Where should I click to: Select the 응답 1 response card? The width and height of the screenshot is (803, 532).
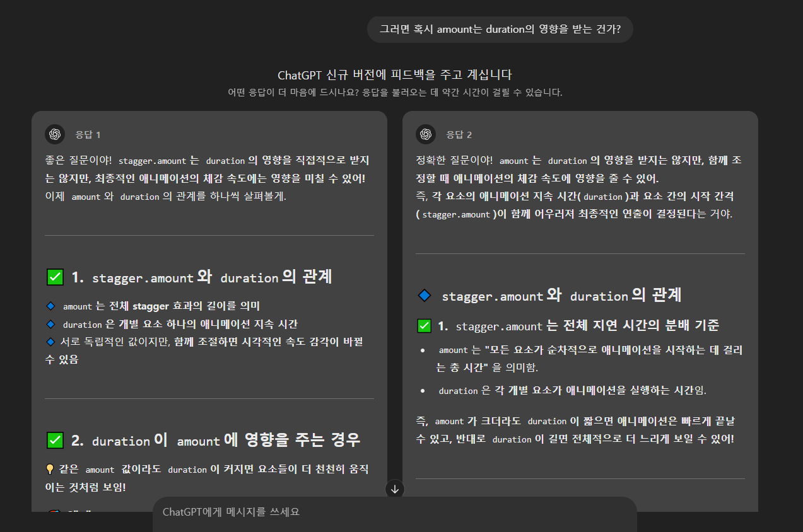click(209, 311)
